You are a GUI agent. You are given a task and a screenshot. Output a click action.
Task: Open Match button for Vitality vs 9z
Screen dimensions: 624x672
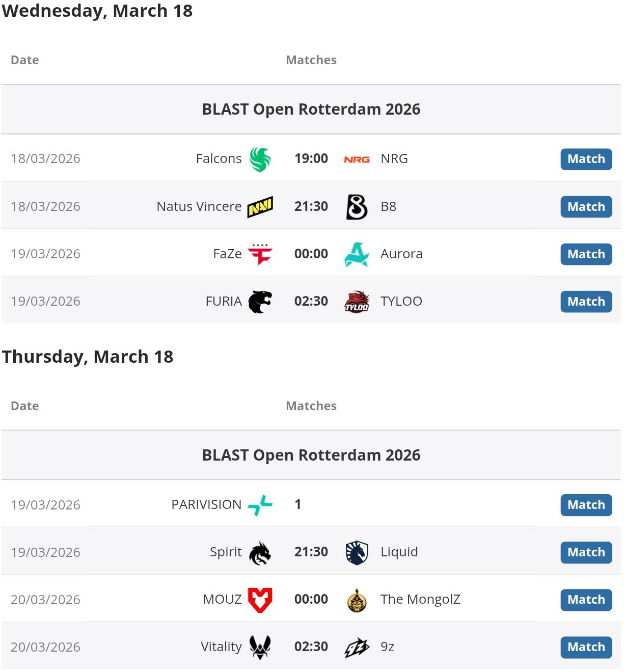[586, 647]
